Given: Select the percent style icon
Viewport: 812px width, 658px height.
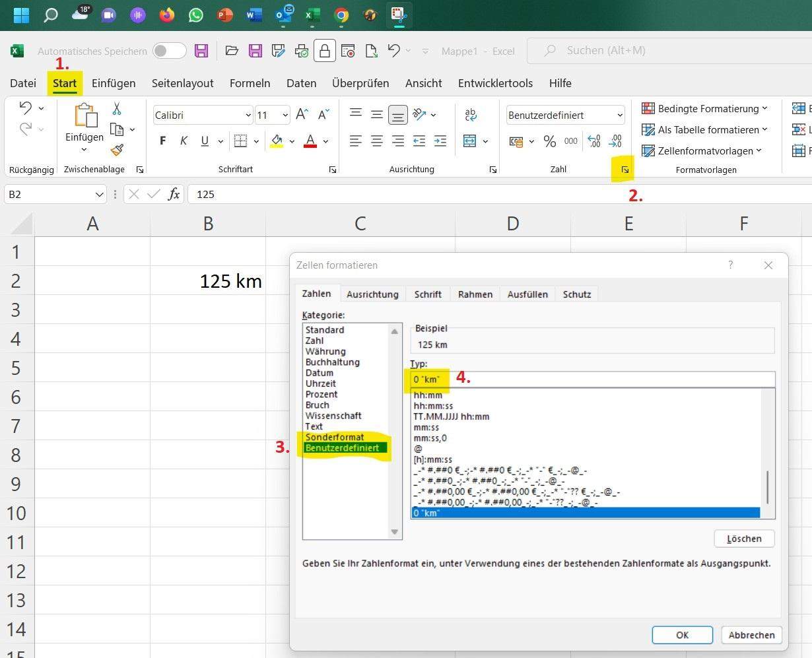Looking at the screenshot, I should pos(550,141).
